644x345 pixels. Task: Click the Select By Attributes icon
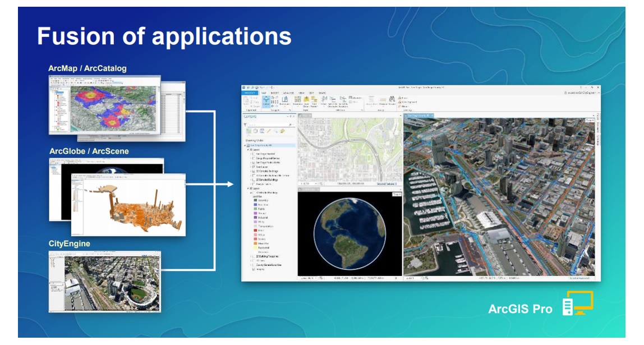coord(333,99)
